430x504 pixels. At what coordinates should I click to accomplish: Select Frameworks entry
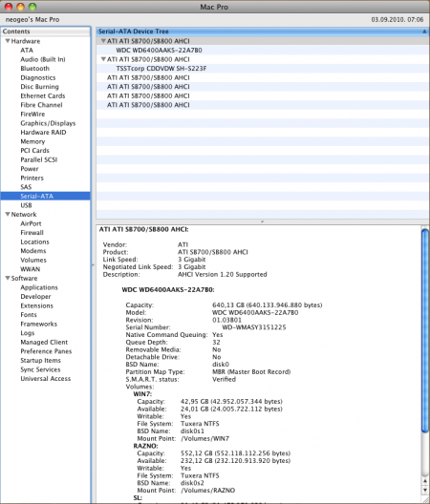38,324
